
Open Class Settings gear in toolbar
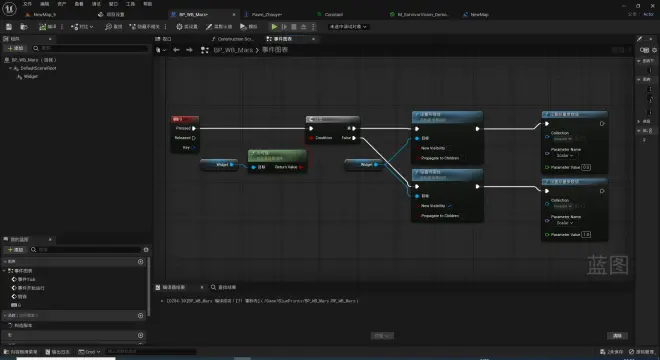click(179, 27)
